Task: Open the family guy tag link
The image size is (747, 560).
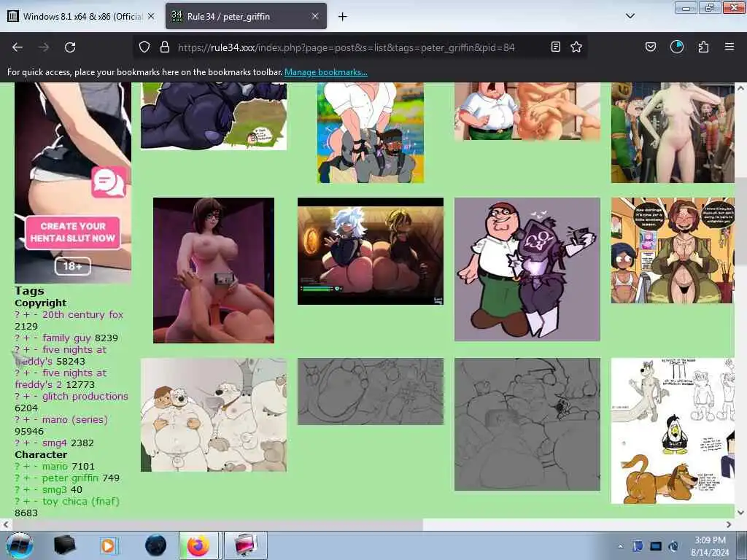Action: [x=66, y=338]
